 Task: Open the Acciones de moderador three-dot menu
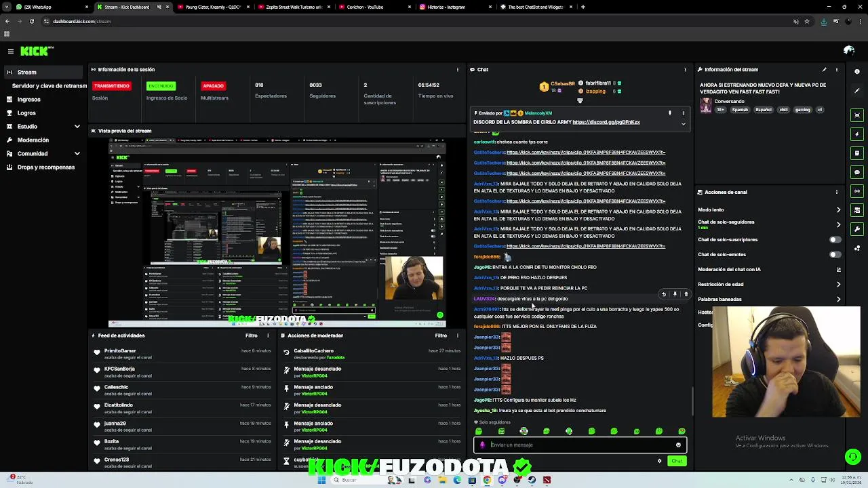click(458, 335)
